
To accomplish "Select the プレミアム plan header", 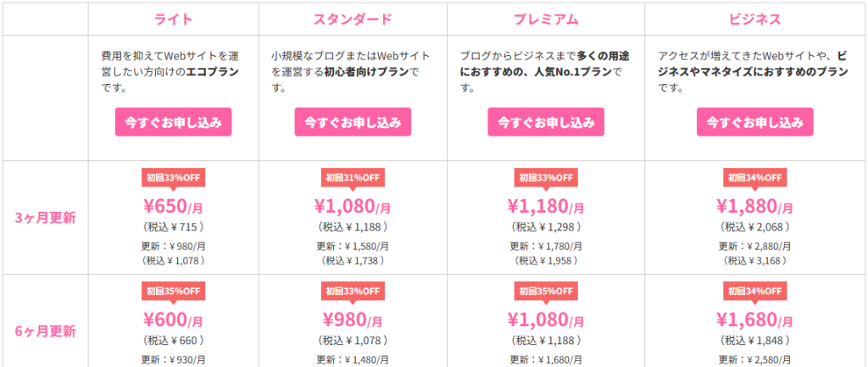I will coord(546,19).
